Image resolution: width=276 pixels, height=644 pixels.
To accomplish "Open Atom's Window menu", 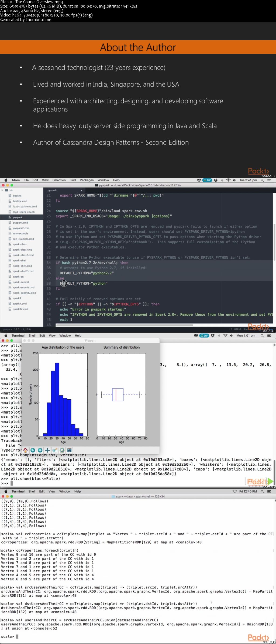I will click(x=103, y=180).
